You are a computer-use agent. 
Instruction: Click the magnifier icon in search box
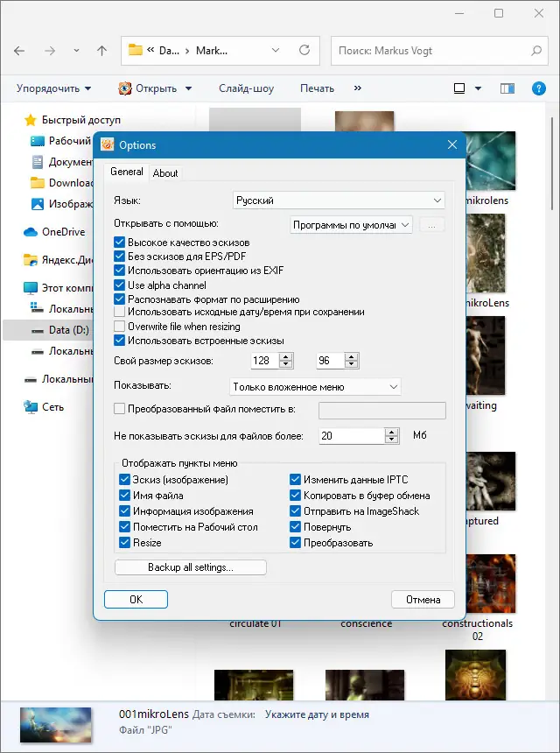(536, 51)
